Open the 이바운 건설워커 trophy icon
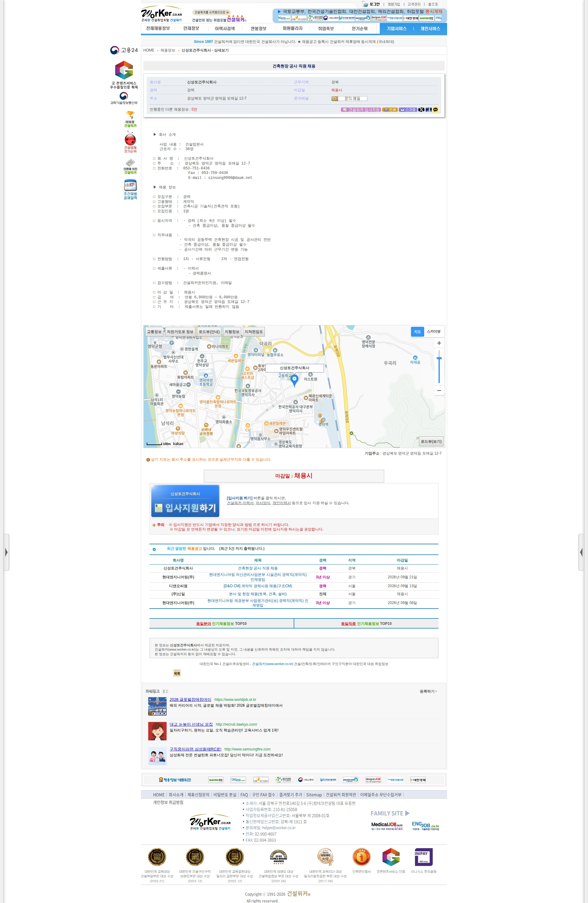Viewport: 588px width, 903px height. [130, 119]
